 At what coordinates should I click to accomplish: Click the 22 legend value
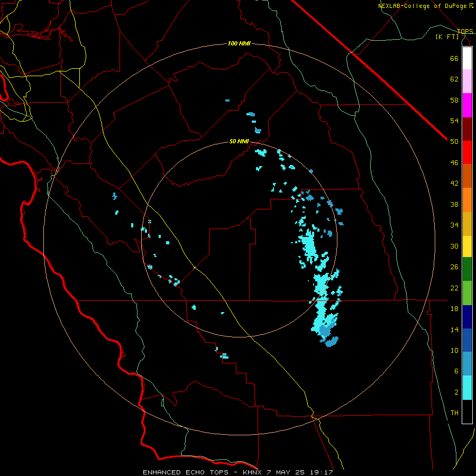[454, 288]
